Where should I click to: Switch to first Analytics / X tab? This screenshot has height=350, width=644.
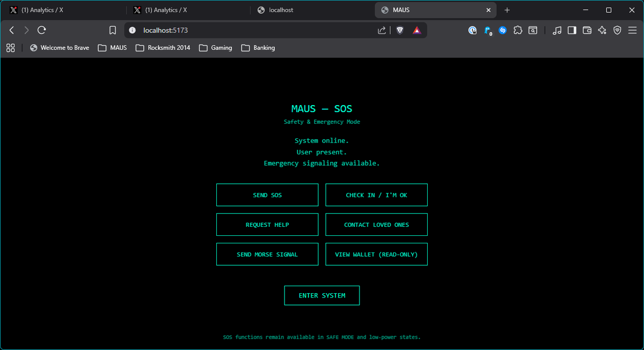64,10
